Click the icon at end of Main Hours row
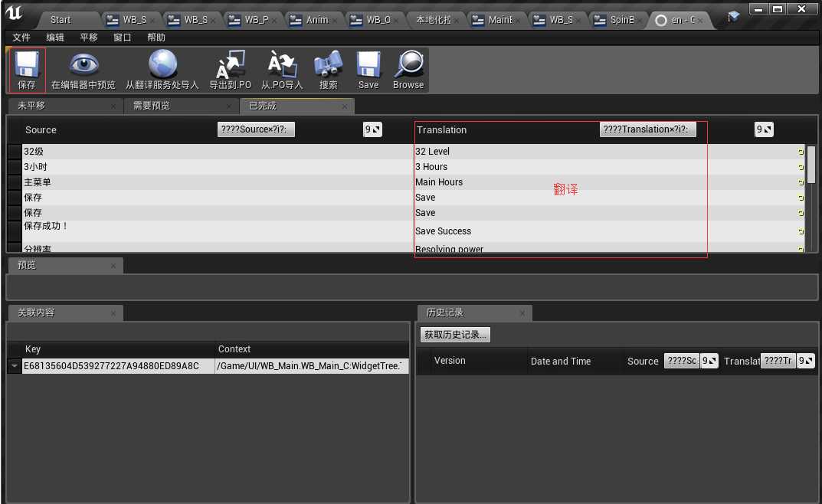Image resolution: width=822 pixels, height=504 pixels. (801, 182)
